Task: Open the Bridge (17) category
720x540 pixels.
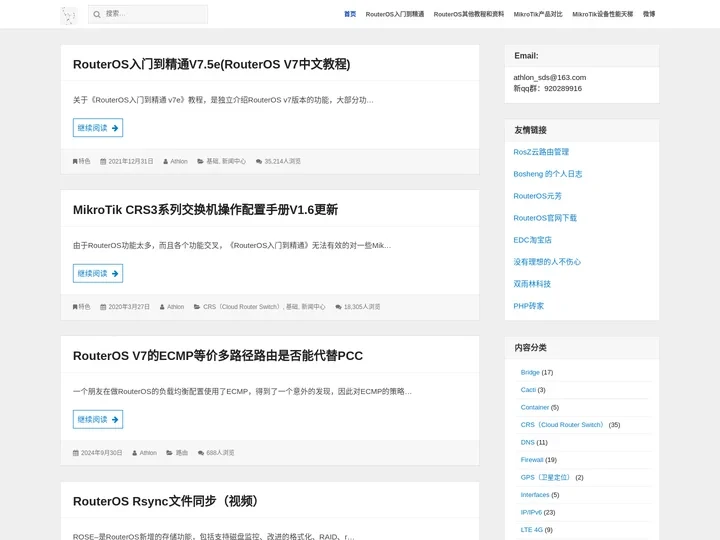Action: (x=530, y=372)
